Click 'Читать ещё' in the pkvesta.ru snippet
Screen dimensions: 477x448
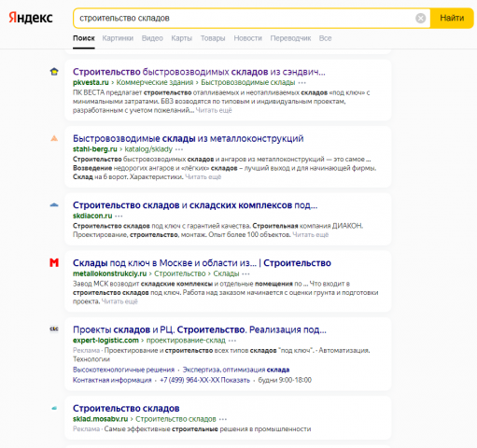click(214, 110)
